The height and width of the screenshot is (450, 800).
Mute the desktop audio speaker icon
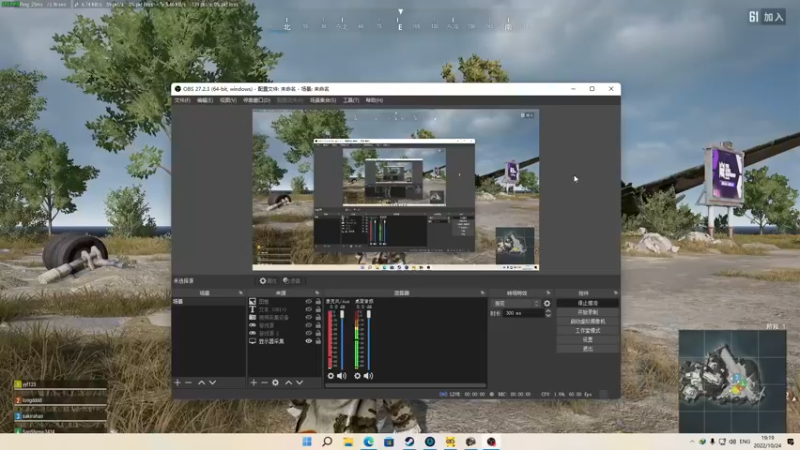[x=368, y=376]
